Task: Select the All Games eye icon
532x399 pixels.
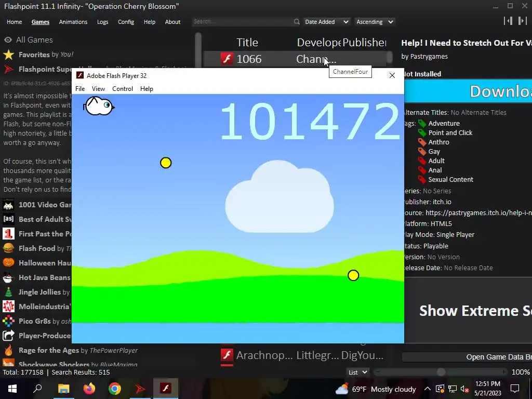Action: (8, 39)
